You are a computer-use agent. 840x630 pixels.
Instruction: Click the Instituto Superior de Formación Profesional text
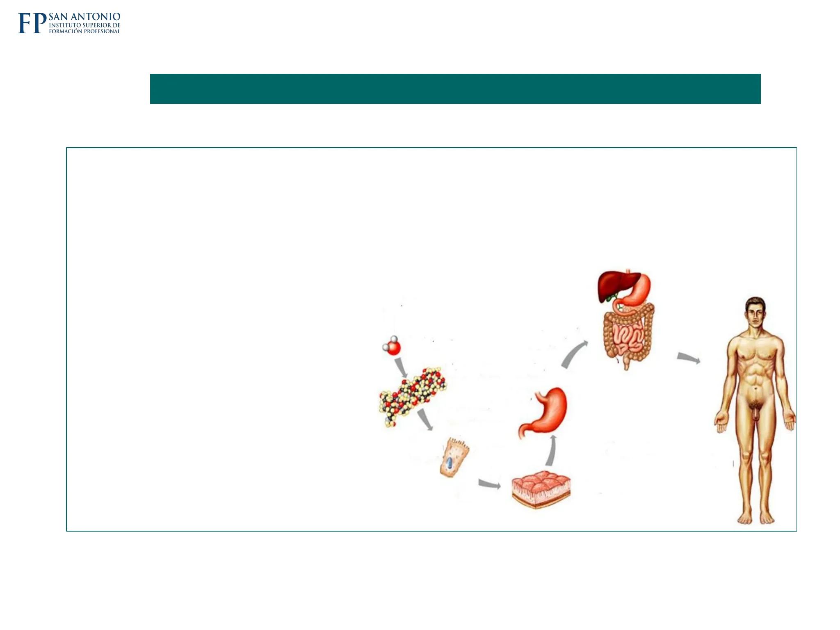coord(84,28)
